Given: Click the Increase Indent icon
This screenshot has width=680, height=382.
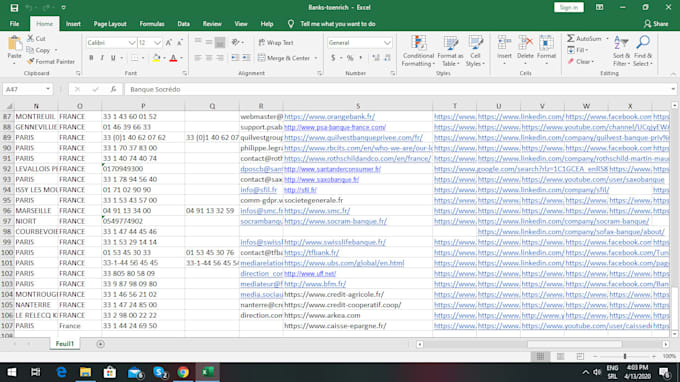Looking at the screenshot, I should pyautogui.click(x=246, y=58).
